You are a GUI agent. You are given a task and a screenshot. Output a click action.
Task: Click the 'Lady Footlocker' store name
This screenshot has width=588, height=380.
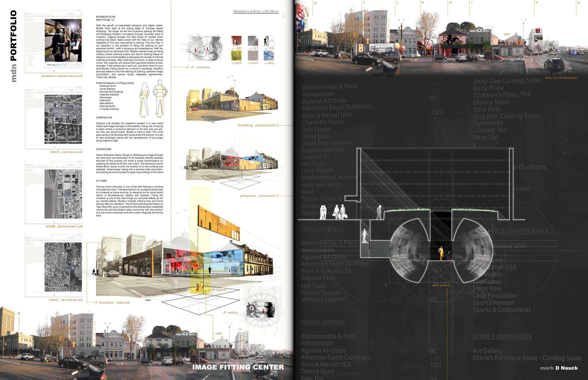(495, 296)
